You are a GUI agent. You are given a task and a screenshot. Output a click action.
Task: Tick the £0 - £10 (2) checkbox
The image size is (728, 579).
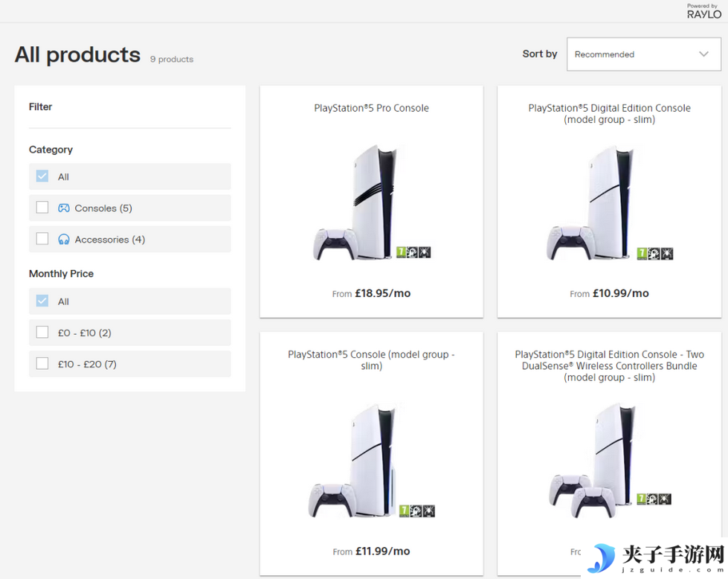point(42,332)
